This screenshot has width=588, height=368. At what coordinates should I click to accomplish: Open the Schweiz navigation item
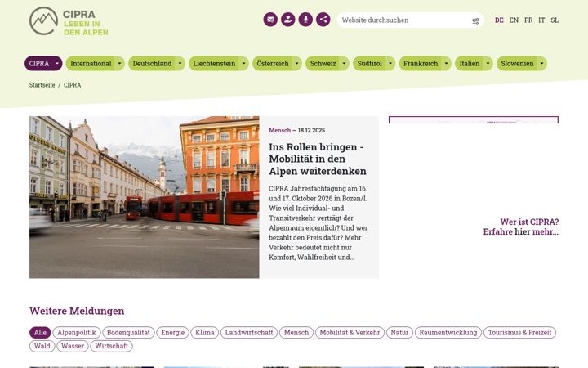pyautogui.click(x=323, y=64)
